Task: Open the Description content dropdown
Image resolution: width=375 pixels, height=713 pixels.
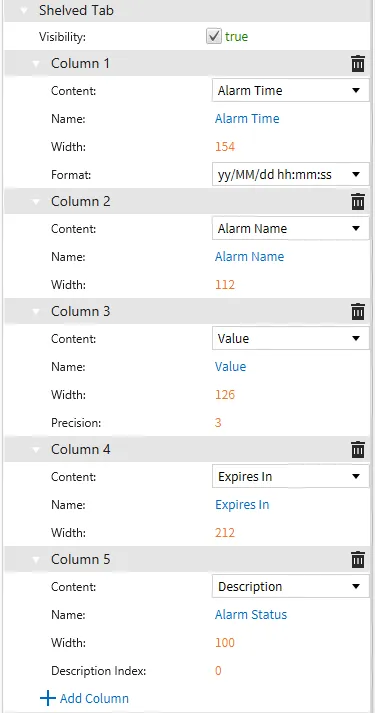Action: pos(290,587)
